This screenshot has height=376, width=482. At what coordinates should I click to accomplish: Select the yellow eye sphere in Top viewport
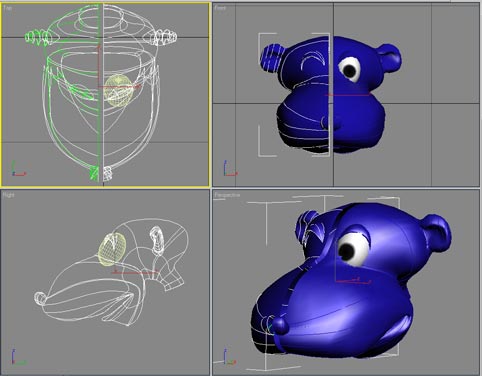118,91
